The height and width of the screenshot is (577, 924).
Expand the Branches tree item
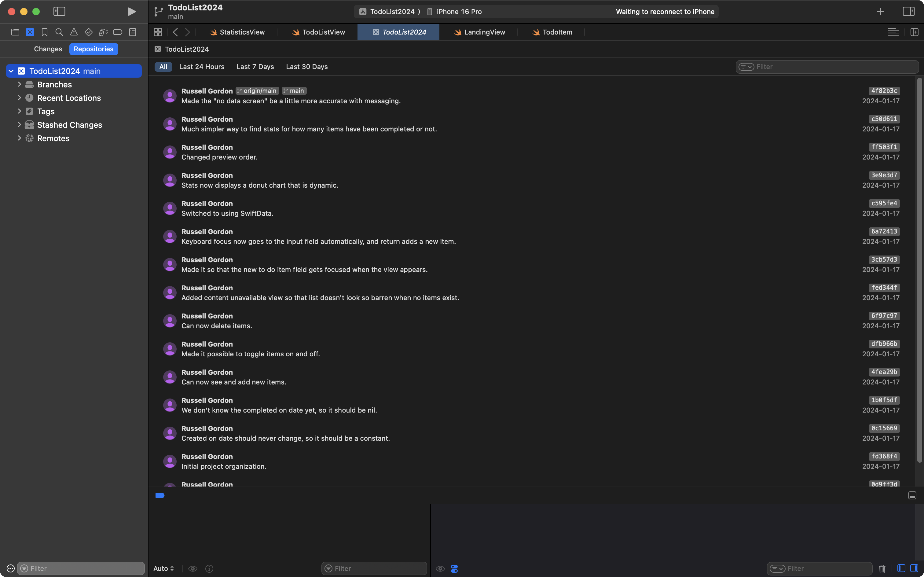tap(19, 84)
